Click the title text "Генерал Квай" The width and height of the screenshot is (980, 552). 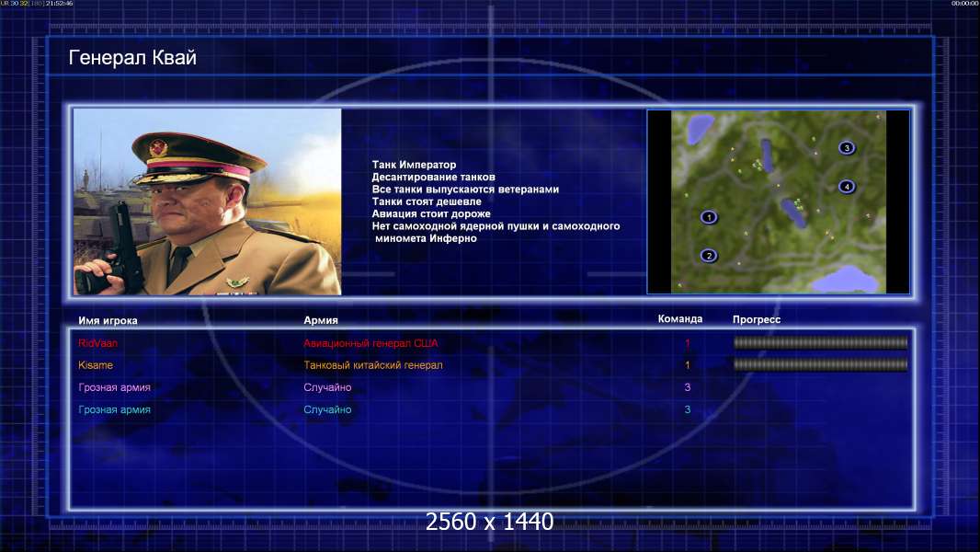click(x=132, y=58)
